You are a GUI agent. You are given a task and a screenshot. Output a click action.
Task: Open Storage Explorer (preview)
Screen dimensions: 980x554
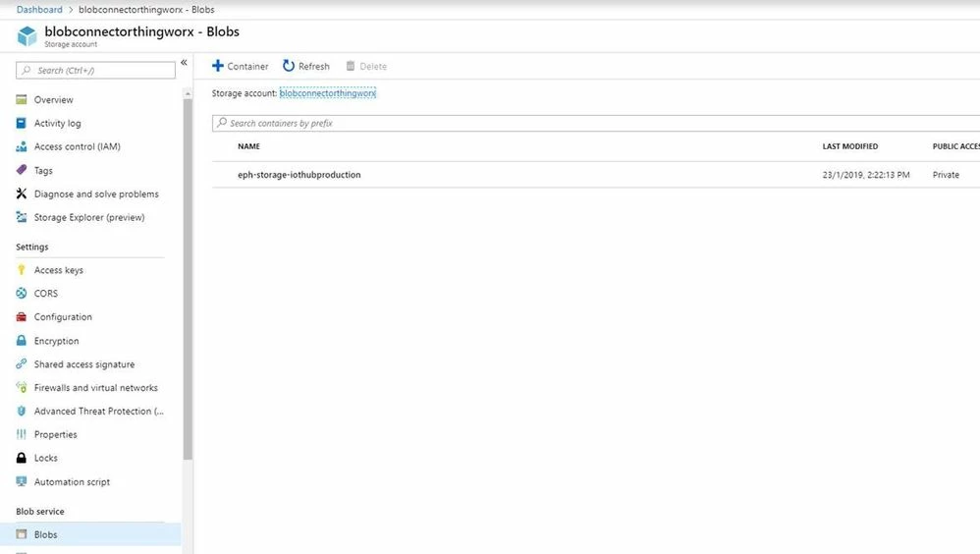(x=89, y=218)
